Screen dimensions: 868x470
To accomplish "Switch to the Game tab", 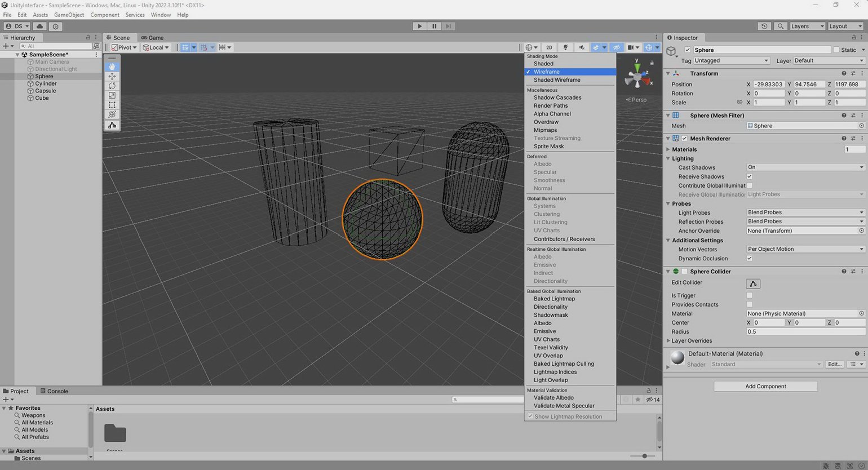I will 153,38.
